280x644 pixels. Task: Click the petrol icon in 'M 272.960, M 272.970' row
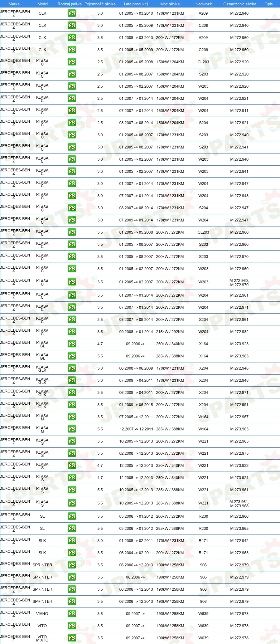pos(72,282)
